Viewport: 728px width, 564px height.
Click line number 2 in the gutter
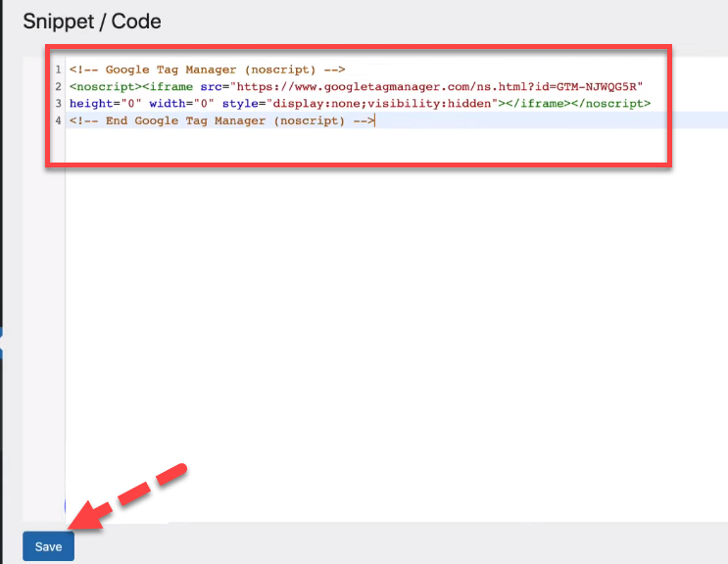[58, 87]
